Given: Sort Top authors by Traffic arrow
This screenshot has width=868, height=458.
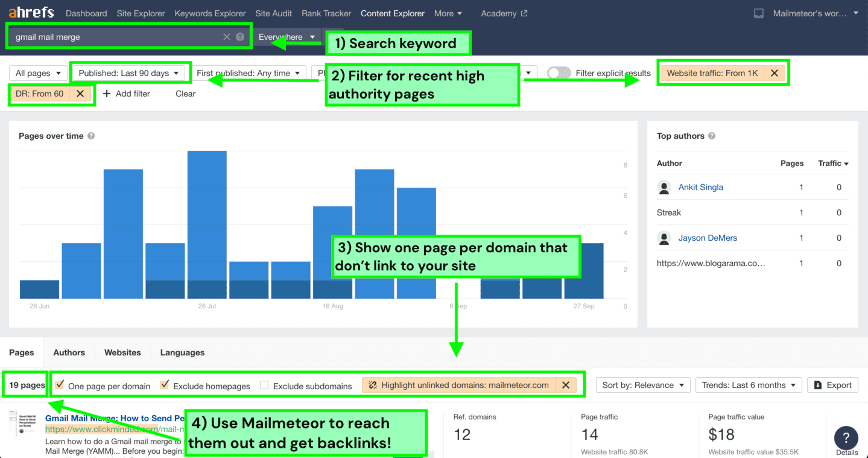Looking at the screenshot, I should click(846, 164).
